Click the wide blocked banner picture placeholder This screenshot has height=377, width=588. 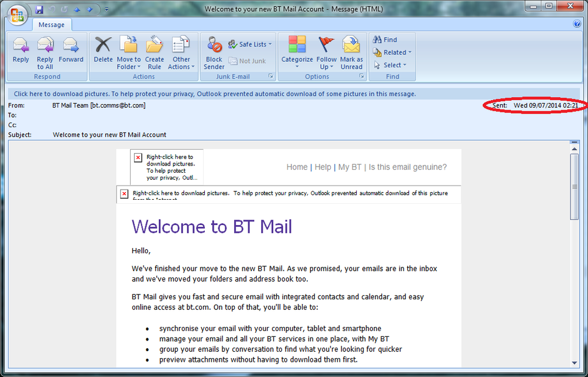coord(289,194)
